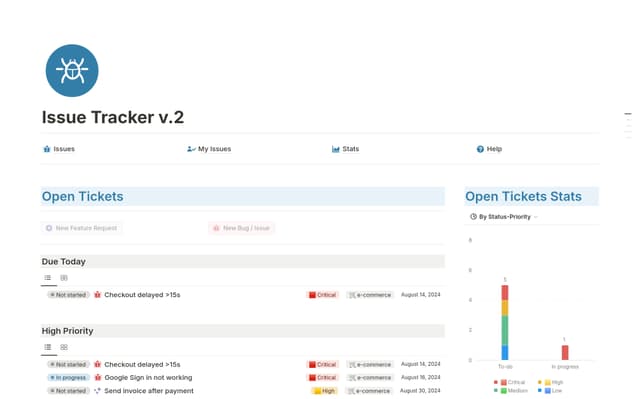Click In progress status of Google Sign in row

point(68,377)
